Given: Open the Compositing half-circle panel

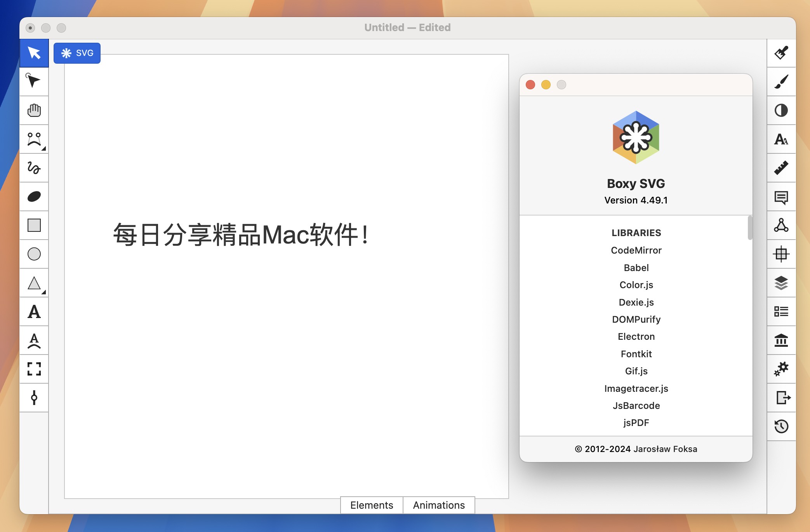Looking at the screenshot, I should [x=781, y=110].
